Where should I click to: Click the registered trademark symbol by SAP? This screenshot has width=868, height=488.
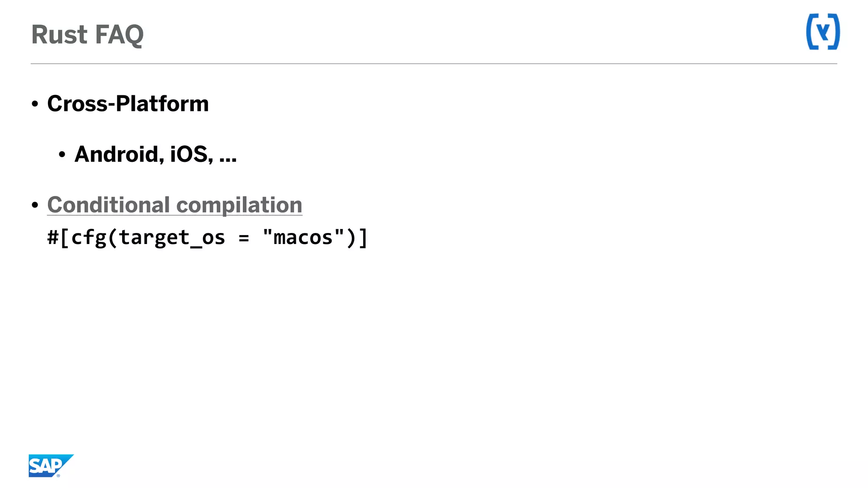point(58,476)
